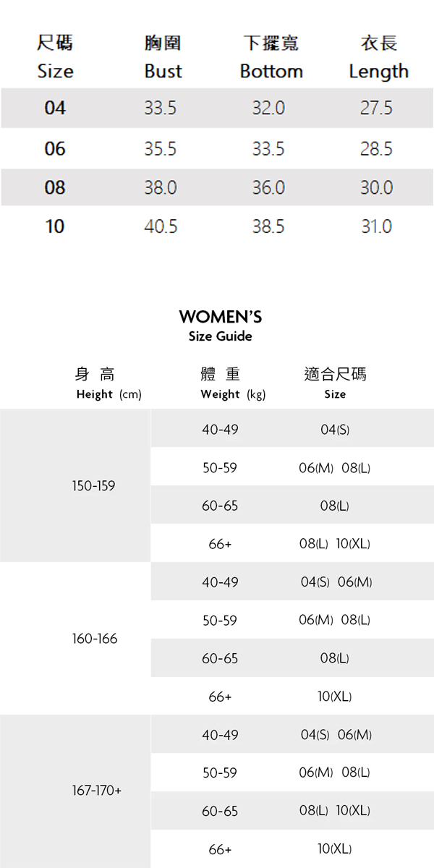The width and height of the screenshot is (434, 868).
Task: Click the 40.5 bust value
Action: pyautogui.click(x=161, y=226)
